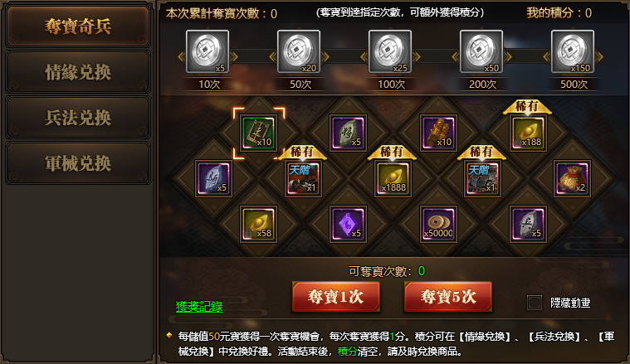This screenshot has height=364, width=630.
Task: Click the silver coin x150 reward for 500次
Action: click(573, 51)
